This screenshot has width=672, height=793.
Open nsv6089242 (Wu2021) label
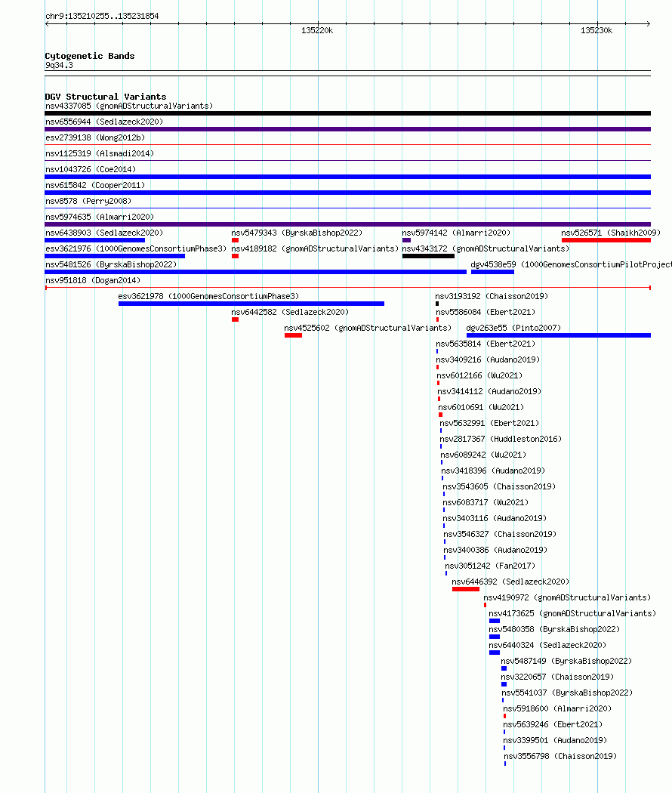(x=483, y=455)
